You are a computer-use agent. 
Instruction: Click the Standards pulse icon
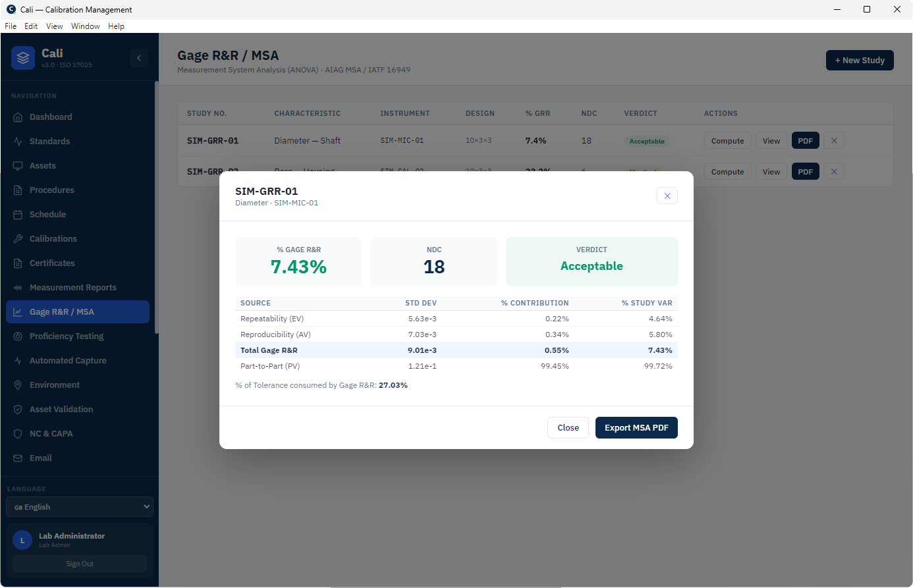(x=18, y=142)
